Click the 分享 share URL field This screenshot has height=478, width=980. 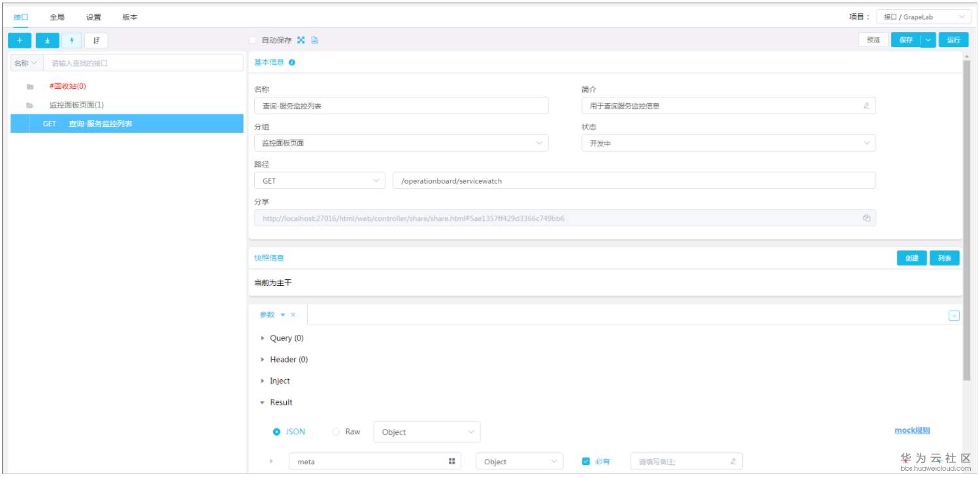click(565, 218)
